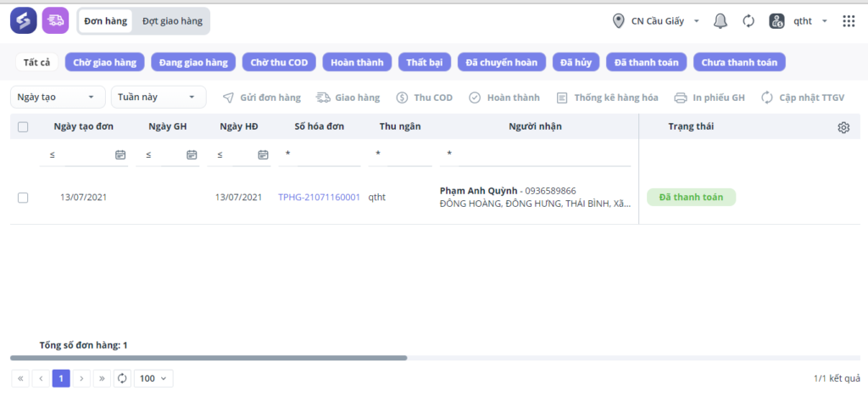Click the reload icon beside pagination

point(122,379)
